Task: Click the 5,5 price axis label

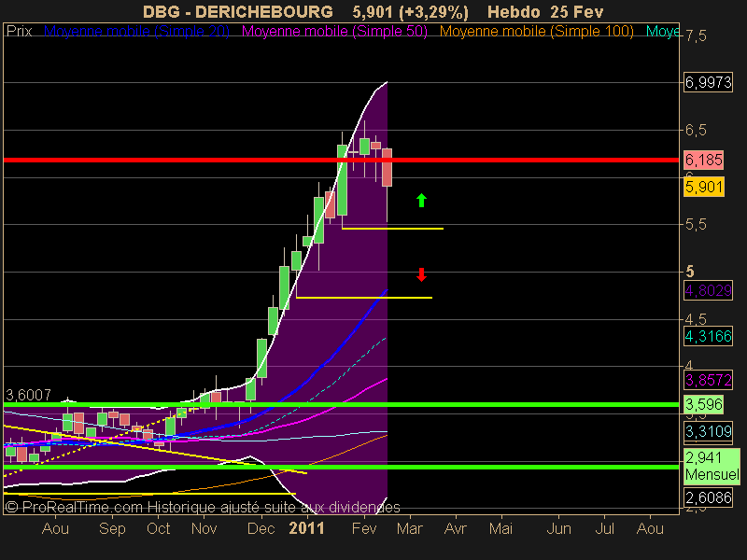Action: (x=696, y=224)
